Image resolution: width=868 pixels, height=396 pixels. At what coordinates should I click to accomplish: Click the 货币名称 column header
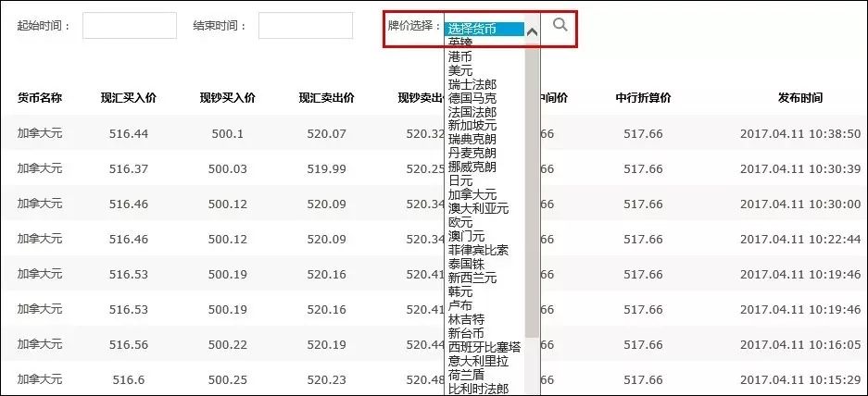coord(39,98)
